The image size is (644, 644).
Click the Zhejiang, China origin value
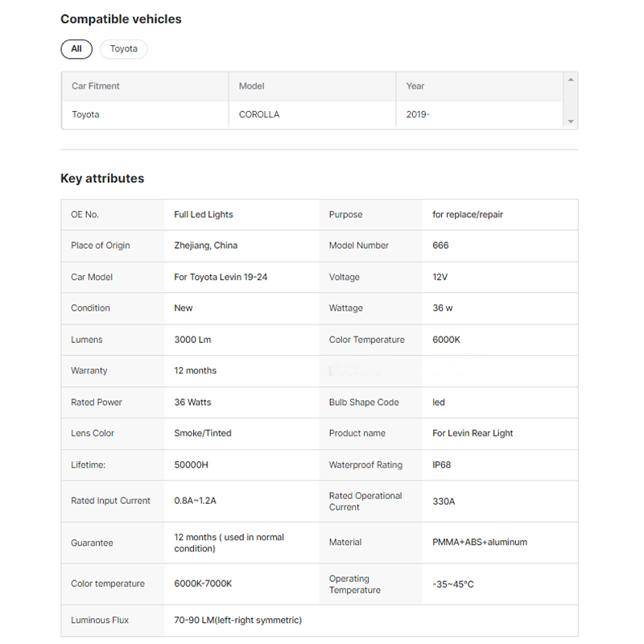click(205, 246)
